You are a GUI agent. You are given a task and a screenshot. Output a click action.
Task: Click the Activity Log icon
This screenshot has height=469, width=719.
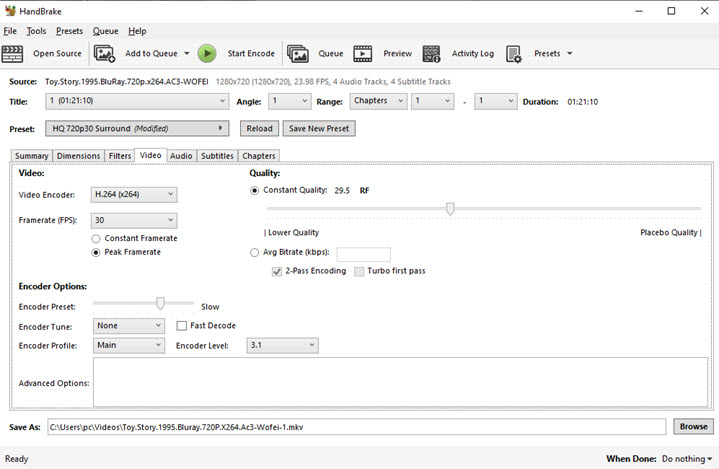click(x=431, y=54)
